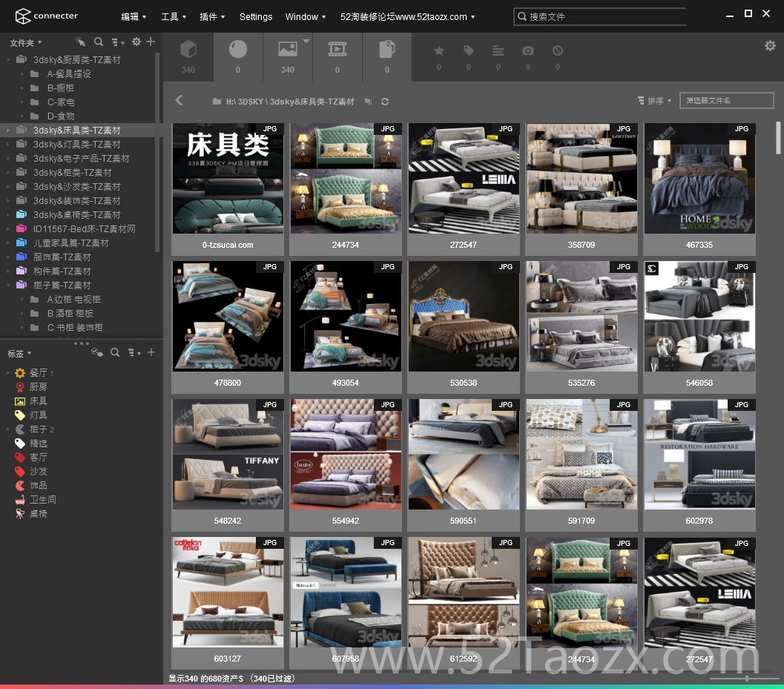The width and height of the screenshot is (784, 689).
Task: Toggle the camera filter icon
Action: point(528,50)
